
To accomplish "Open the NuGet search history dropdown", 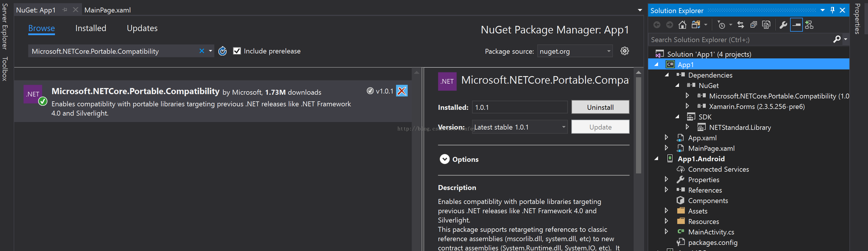I will click(x=210, y=51).
